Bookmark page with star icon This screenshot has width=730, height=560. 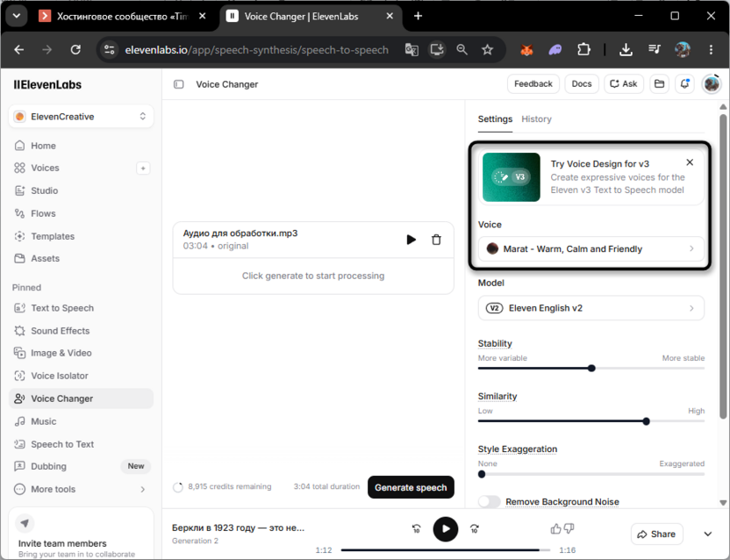pos(487,49)
